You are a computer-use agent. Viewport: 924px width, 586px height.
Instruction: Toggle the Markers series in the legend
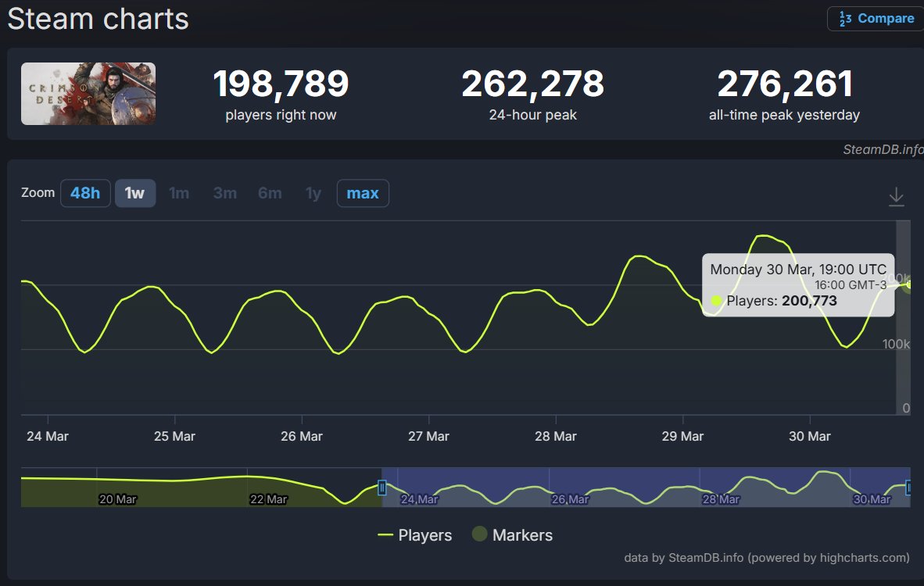click(x=513, y=534)
